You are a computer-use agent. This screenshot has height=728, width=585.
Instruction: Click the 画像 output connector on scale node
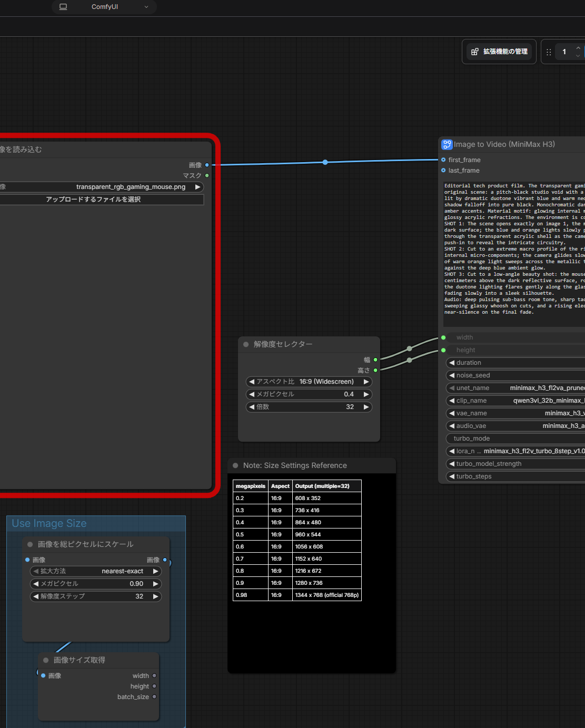[x=165, y=560]
